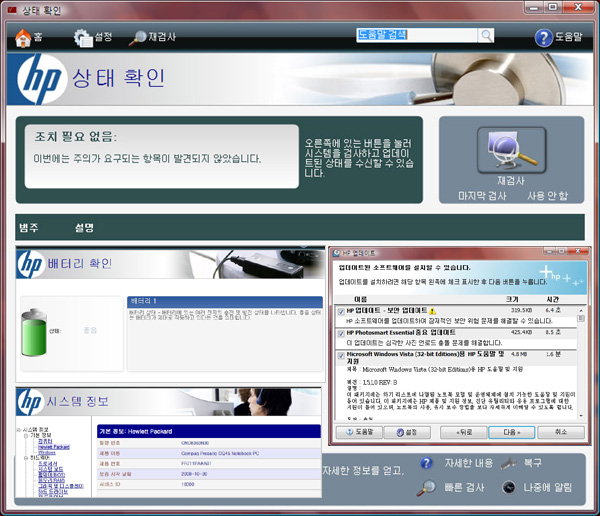600x516 pixels.
Task: Click the green battery image
Action: point(34,332)
